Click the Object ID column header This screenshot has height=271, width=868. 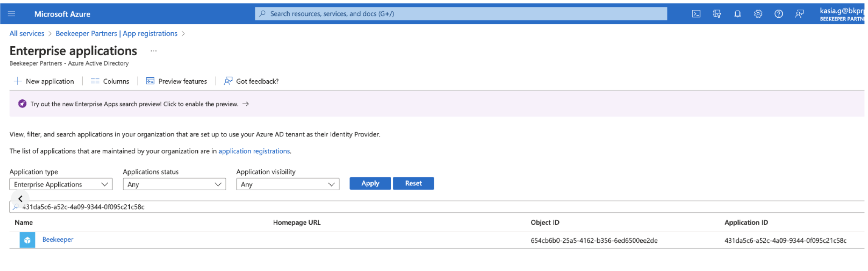click(545, 223)
